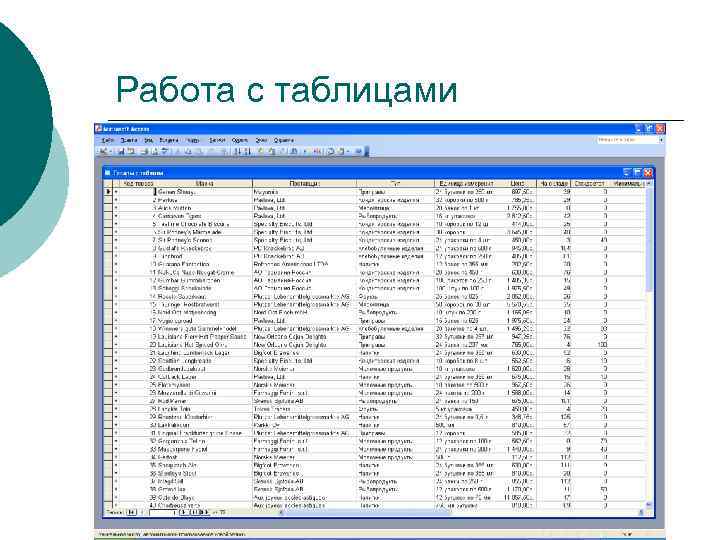Select the На складе column header
This screenshot has width=720, height=540.
554,184
